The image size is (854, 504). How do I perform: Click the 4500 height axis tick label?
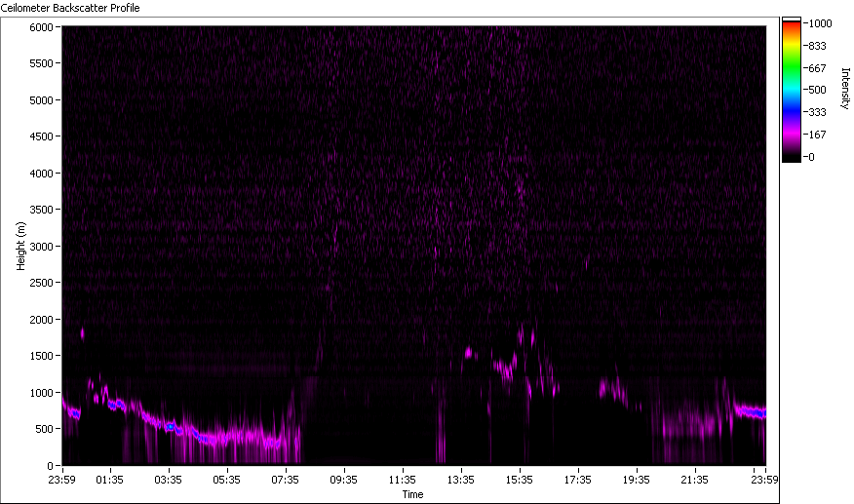pyautogui.click(x=41, y=136)
